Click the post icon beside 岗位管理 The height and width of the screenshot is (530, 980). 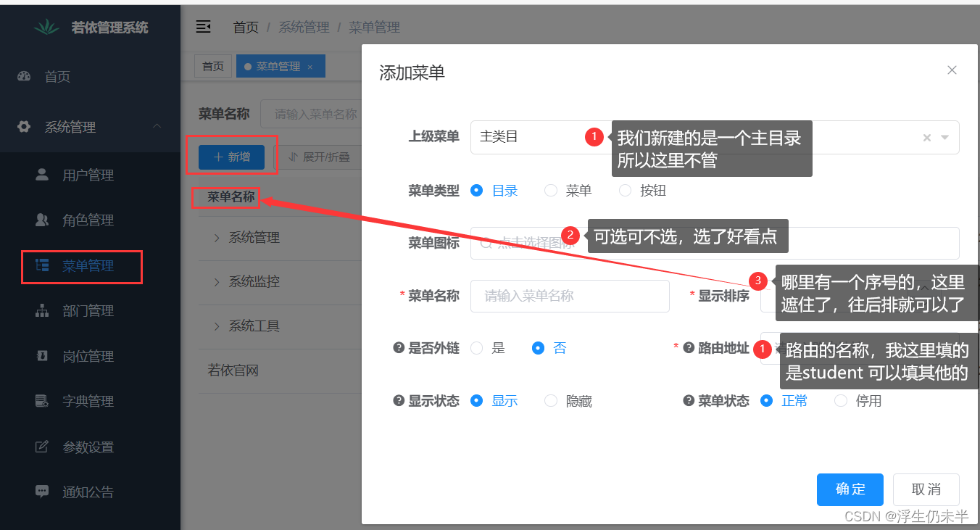42,356
